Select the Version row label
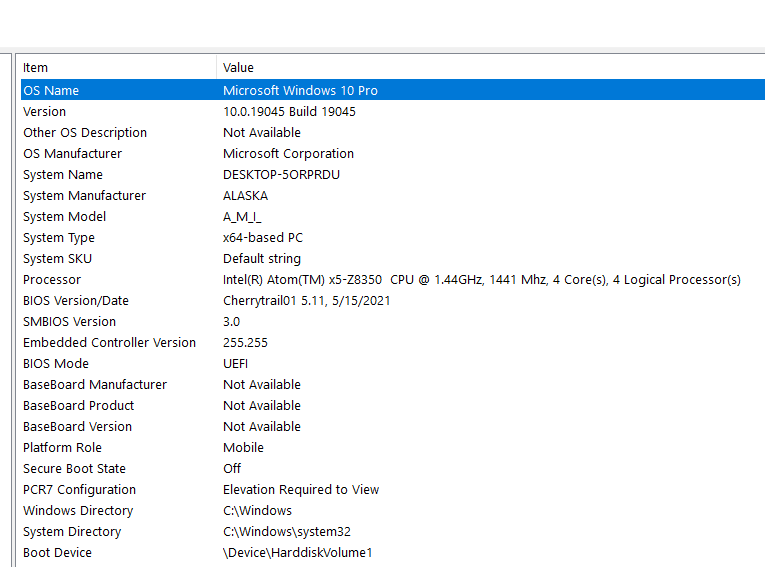This screenshot has width=765, height=567. pyautogui.click(x=44, y=111)
